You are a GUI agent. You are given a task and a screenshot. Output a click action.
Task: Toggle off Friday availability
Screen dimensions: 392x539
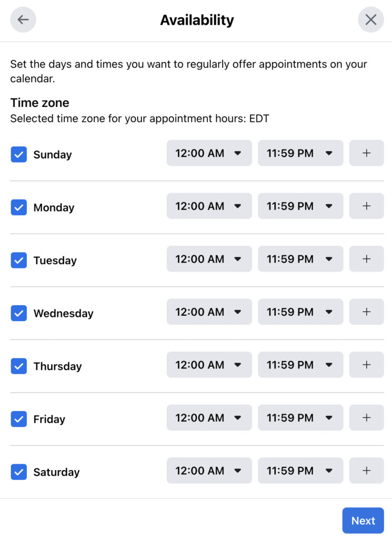[x=18, y=419]
